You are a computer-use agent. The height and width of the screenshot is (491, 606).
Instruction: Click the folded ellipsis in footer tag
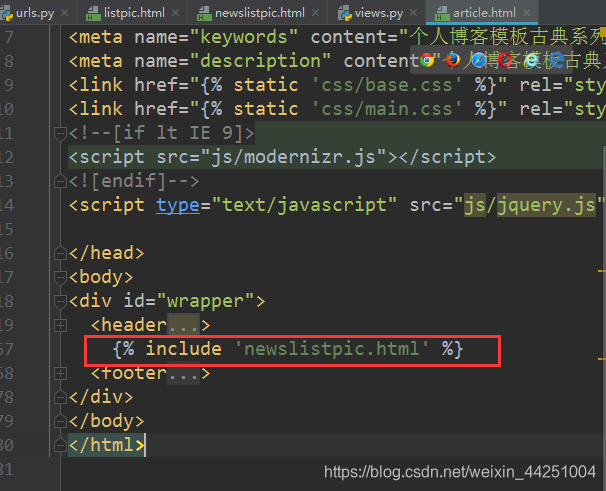183,374
